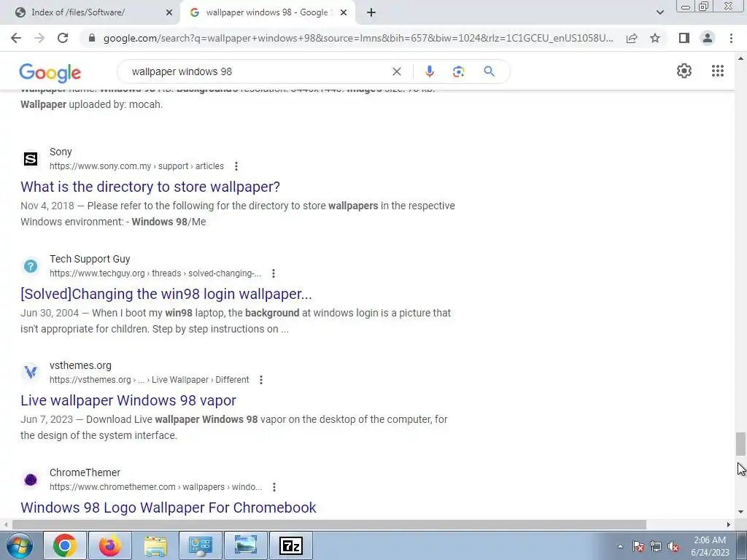Click the Action Center flag tray icon
Viewport: 747px width, 560px height.
638,547
